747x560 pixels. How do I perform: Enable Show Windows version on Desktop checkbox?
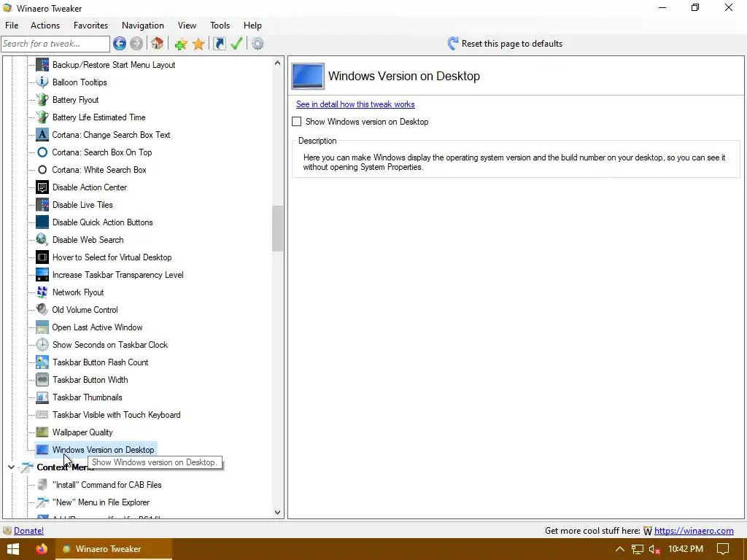(297, 122)
